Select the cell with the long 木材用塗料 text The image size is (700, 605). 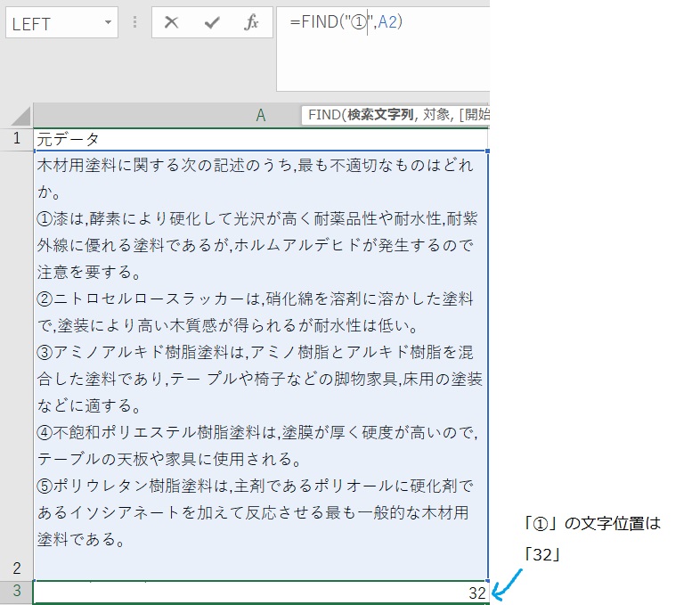click(260, 356)
